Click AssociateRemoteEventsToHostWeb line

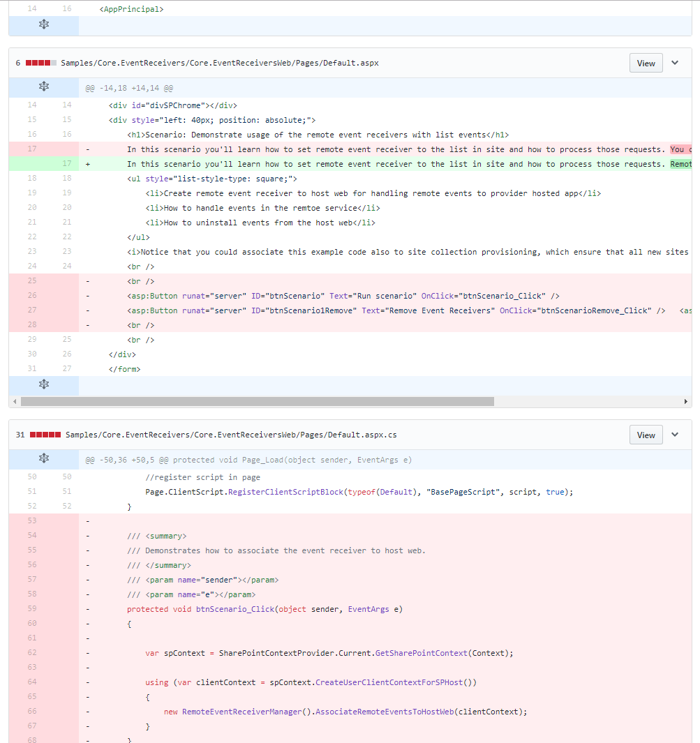345,712
